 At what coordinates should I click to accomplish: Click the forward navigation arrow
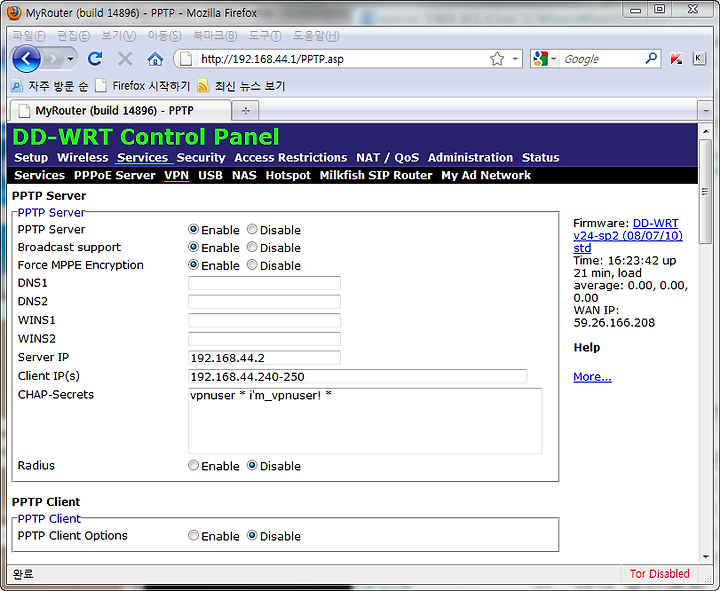53,59
